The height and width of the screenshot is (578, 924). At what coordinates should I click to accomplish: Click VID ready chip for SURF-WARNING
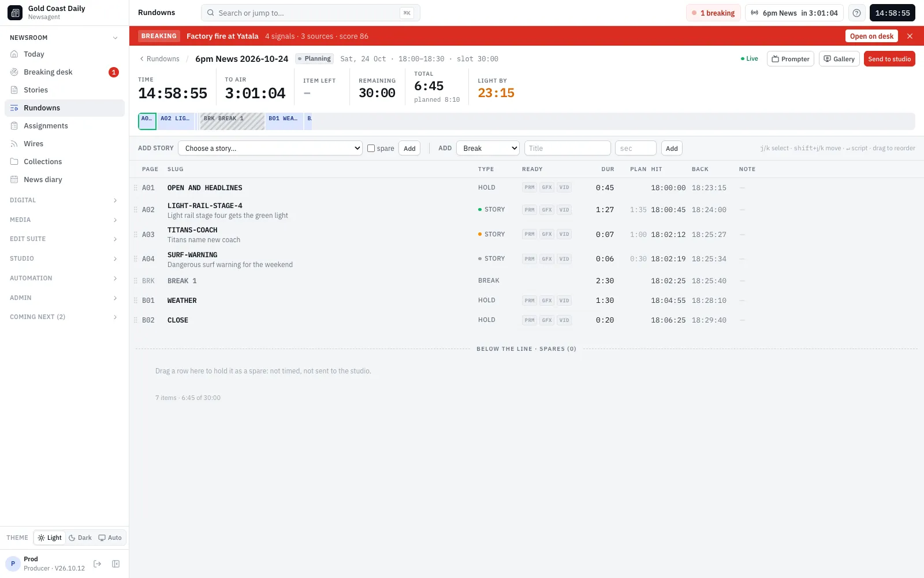(564, 259)
